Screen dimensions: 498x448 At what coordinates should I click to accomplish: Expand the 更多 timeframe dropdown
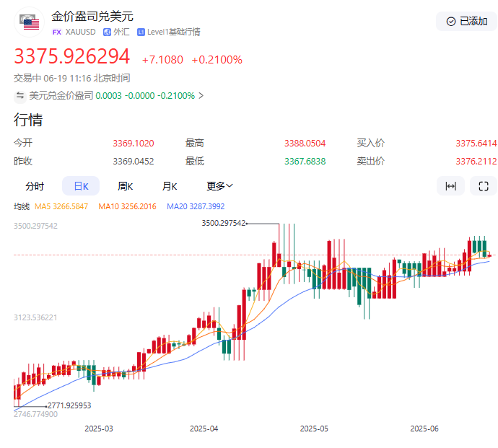click(x=219, y=186)
